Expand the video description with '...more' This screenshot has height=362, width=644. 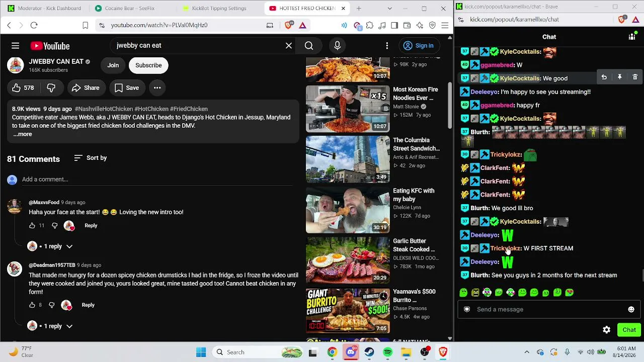click(x=23, y=134)
